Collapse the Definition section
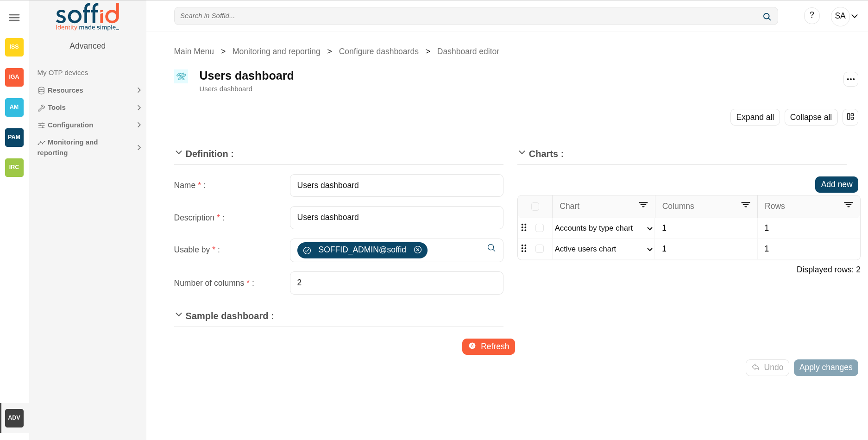 click(x=179, y=153)
